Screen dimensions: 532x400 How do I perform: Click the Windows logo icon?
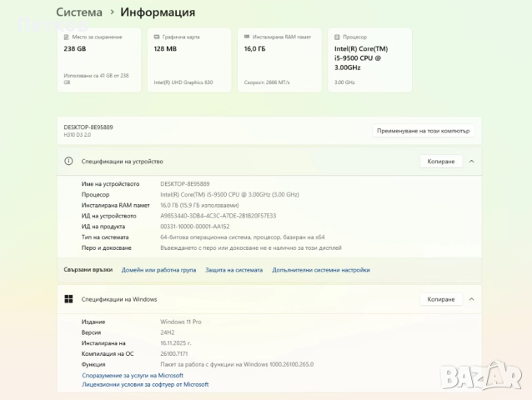(68, 299)
